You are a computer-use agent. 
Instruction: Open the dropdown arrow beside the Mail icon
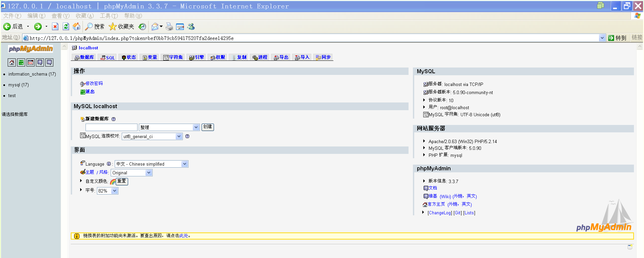161,27
